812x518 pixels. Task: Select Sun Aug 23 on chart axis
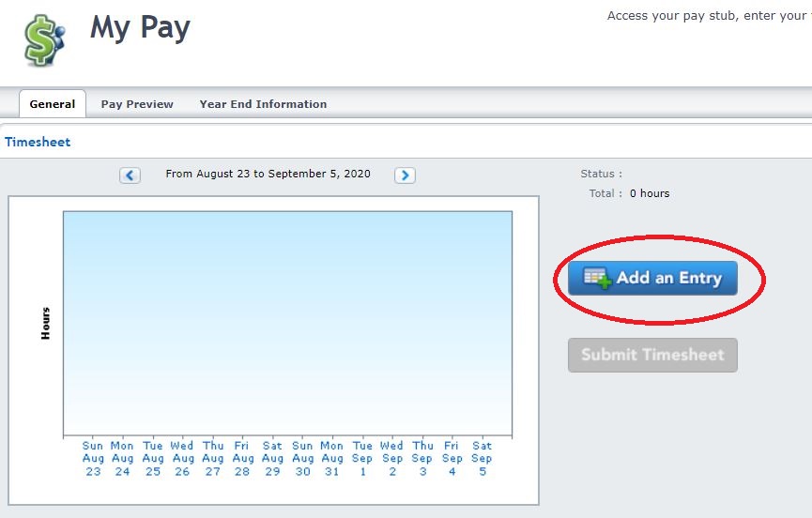click(x=93, y=459)
